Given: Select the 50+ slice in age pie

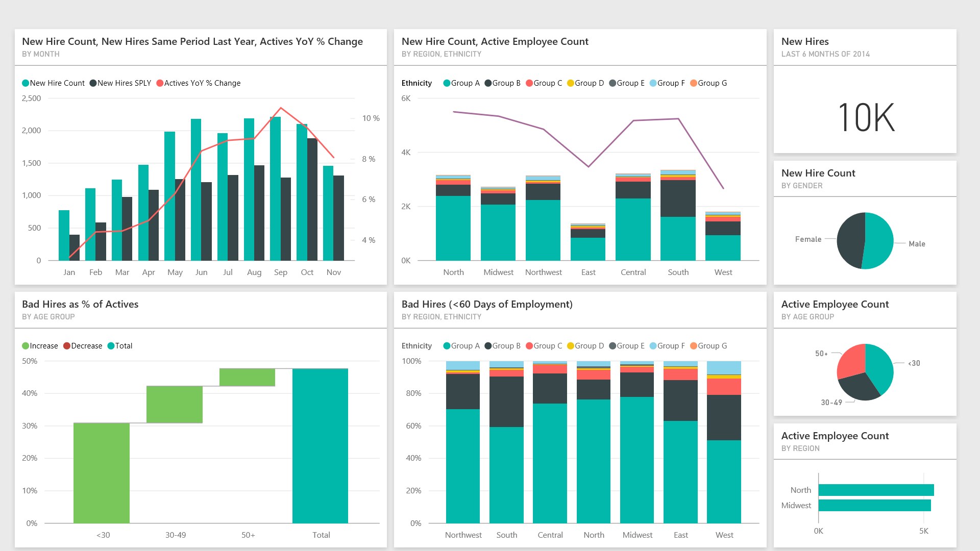Looking at the screenshot, I should coord(851,361).
